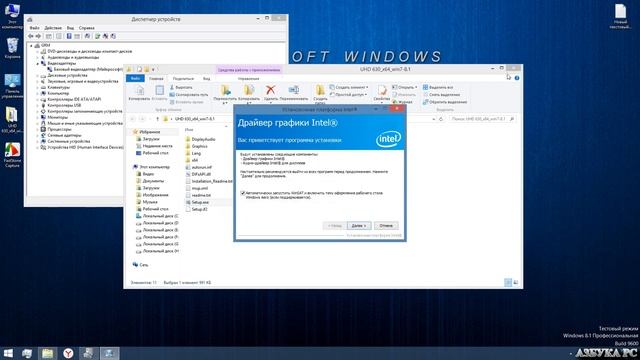Click Вырезать in the Explorer ribbon

[x=181, y=87]
